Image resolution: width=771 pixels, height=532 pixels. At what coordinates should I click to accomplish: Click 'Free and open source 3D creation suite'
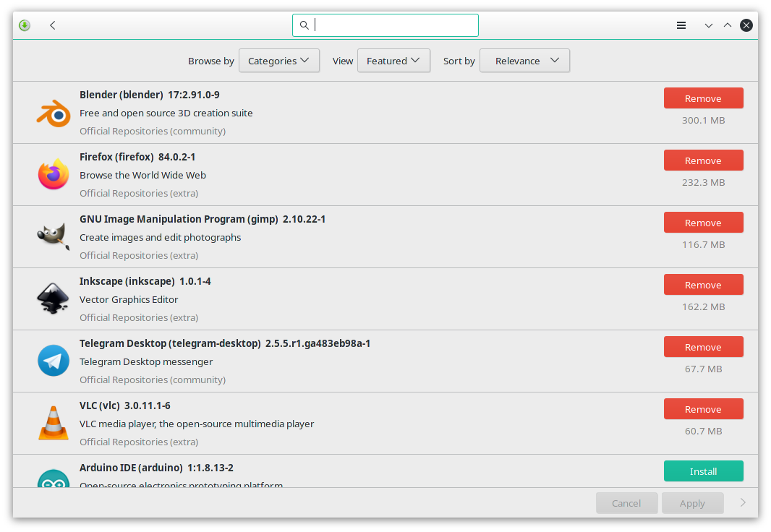(166, 113)
